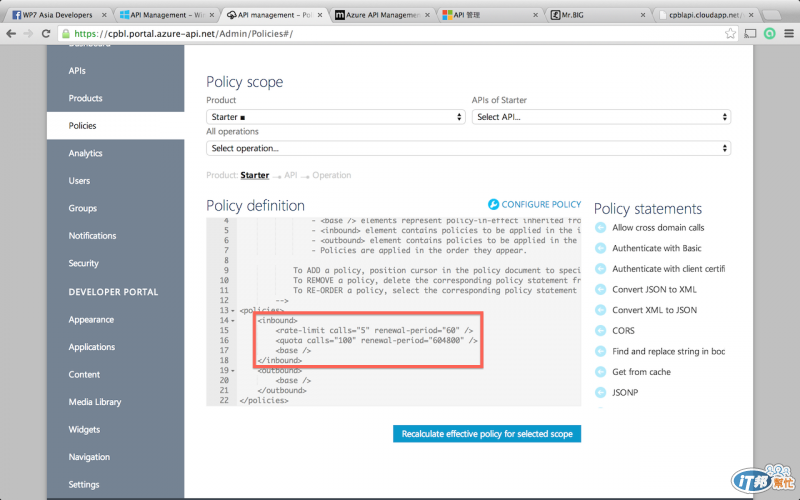Screen dimensions: 800x500
Task: Insert Get from cache arrow icon
Action: tap(601, 372)
